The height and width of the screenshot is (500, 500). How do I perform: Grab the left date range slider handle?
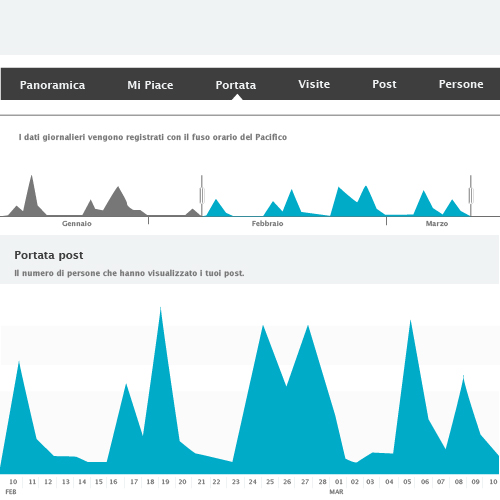click(202, 196)
